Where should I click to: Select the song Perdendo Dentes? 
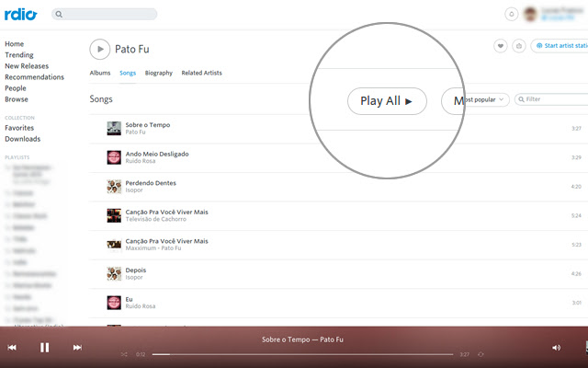[151, 183]
